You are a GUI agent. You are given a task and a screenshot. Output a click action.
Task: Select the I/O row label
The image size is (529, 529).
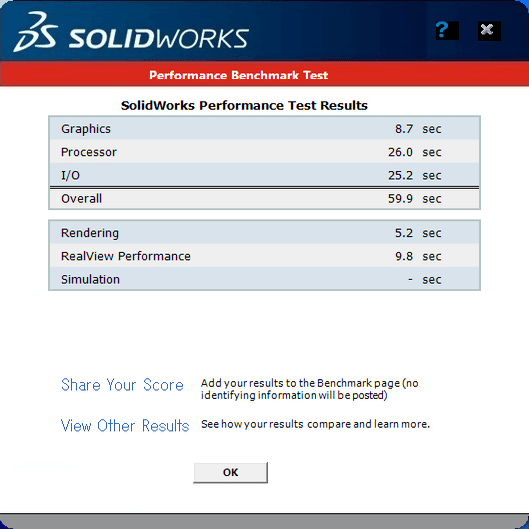[70, 175]
